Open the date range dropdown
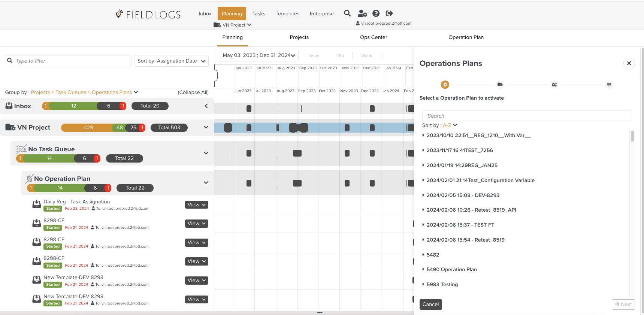This screenshot has width=644, height=315. pyautogui.click(x=259, y=55)
